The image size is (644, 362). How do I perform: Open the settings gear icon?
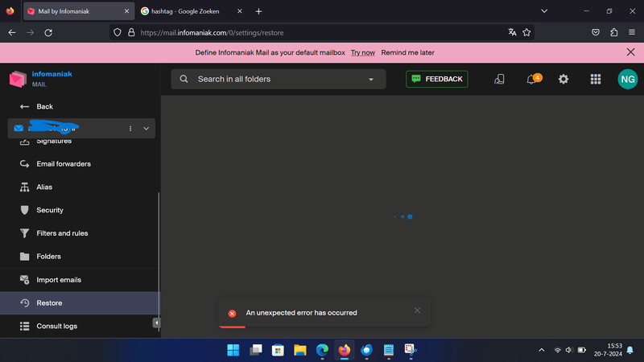point(563,79)
